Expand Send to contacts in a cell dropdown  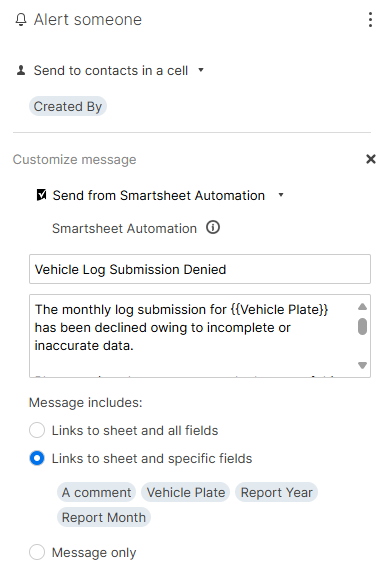point(201,70)
